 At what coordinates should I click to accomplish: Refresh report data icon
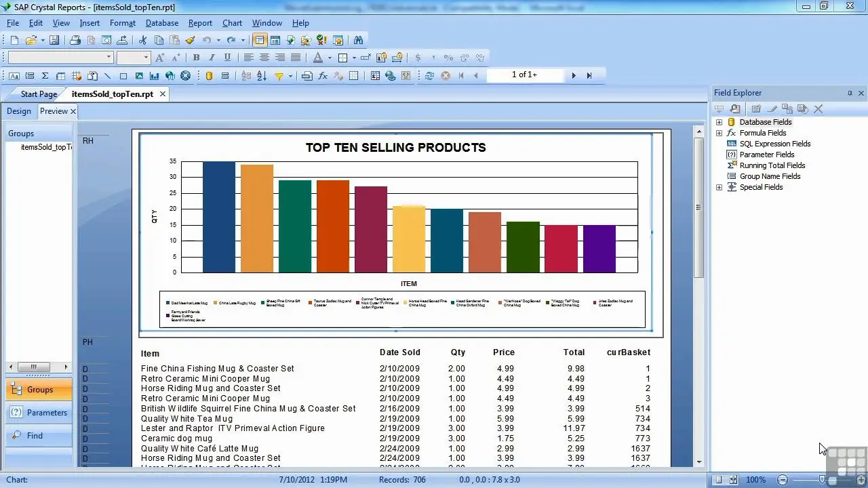429,76
